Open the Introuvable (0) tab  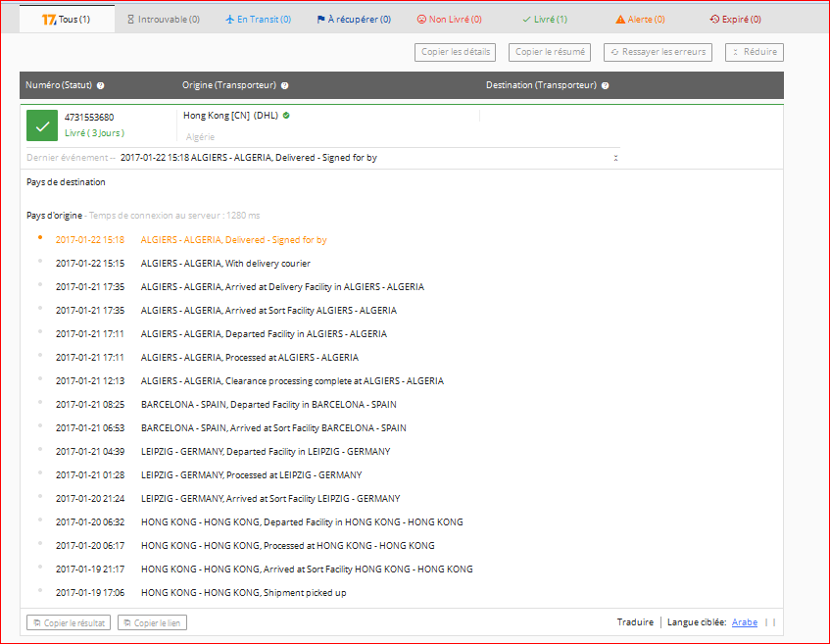pyautogui.click(x=165, y=19)
